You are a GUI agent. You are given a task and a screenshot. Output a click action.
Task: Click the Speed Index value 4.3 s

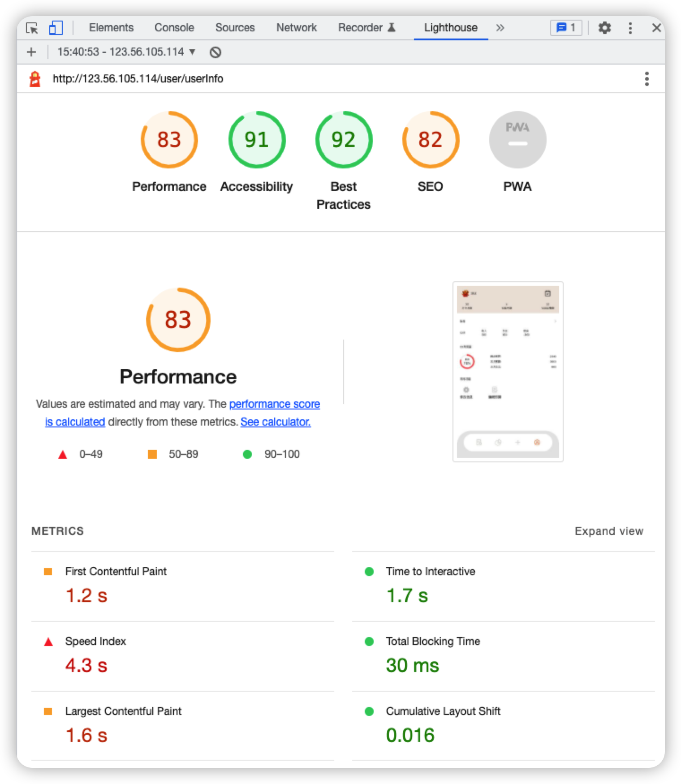pyautogui.click(x=86, y=666)
